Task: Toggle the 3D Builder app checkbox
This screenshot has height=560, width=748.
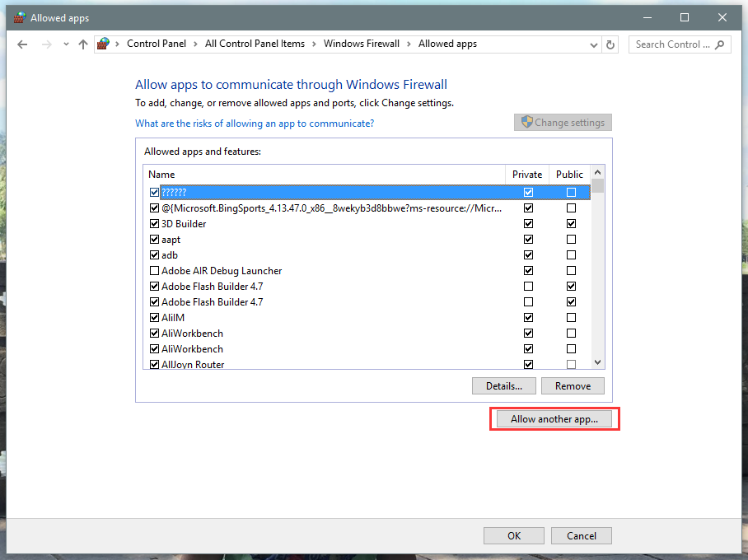Action: [154, 224]
